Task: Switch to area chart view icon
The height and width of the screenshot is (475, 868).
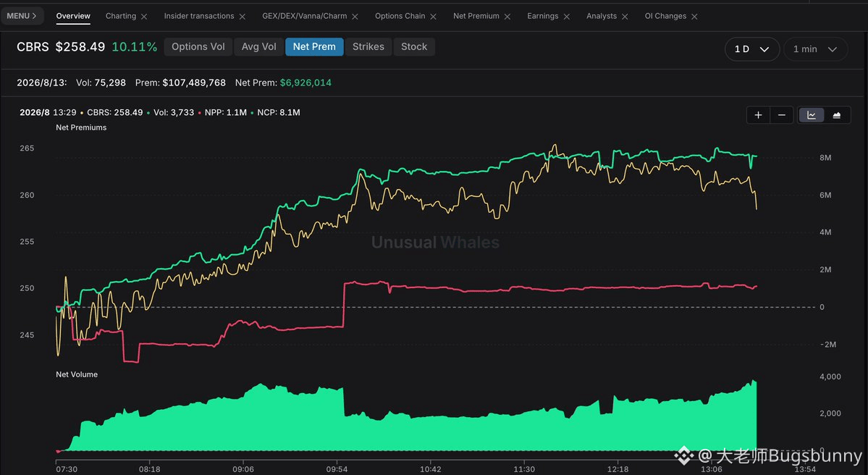Action: [x=837, y=115]
